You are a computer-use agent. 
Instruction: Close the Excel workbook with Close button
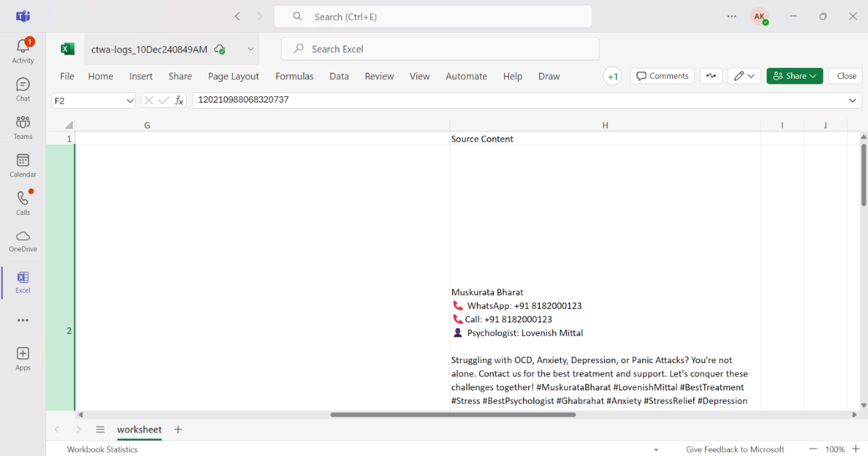[846, 76]
